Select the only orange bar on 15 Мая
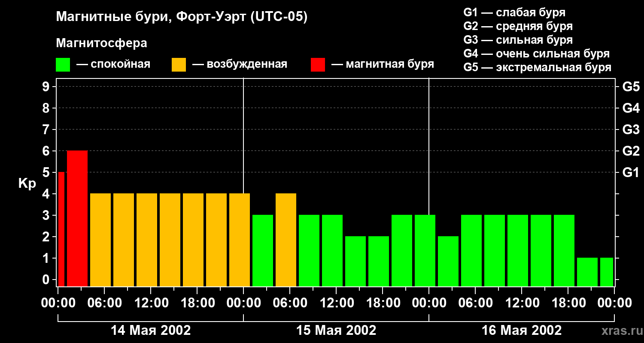Viewport: 644px width, 343px height. coord(286,240)
